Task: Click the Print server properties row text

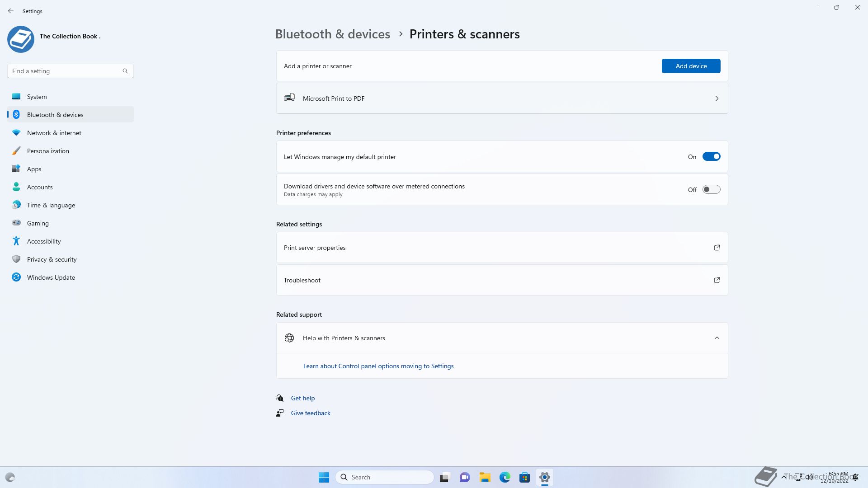Action: click(x=315, y=248)
